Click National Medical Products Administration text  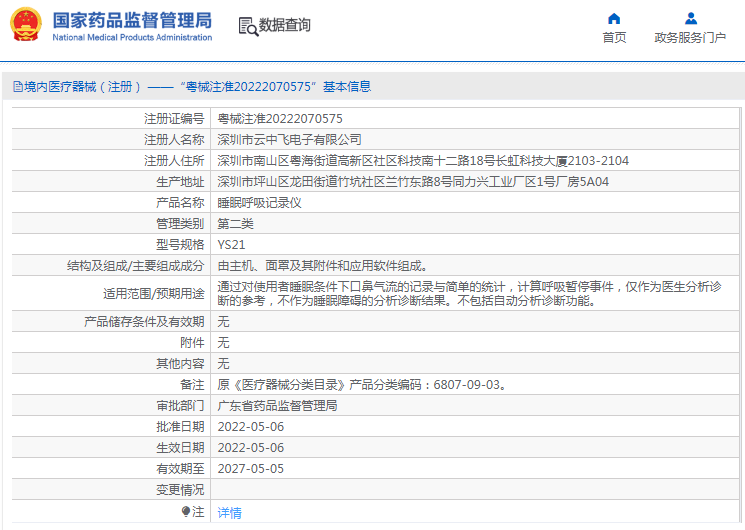coord(132,38)
